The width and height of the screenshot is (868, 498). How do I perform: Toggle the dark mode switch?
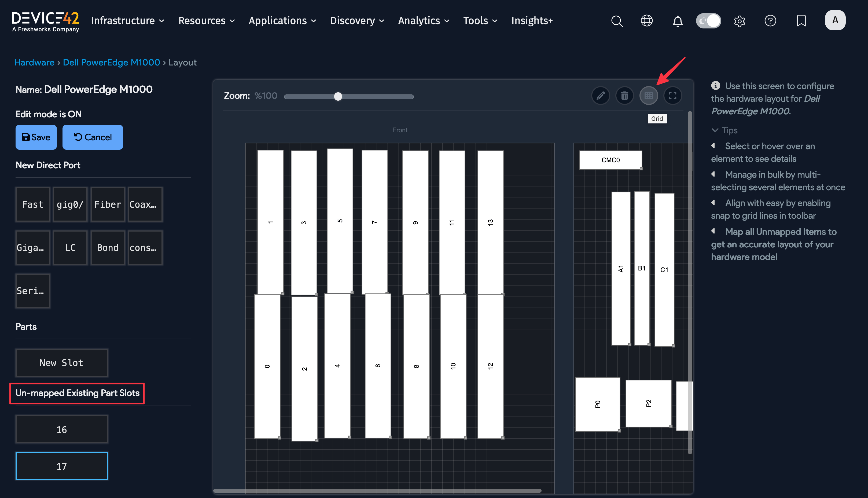coord(708,21)
